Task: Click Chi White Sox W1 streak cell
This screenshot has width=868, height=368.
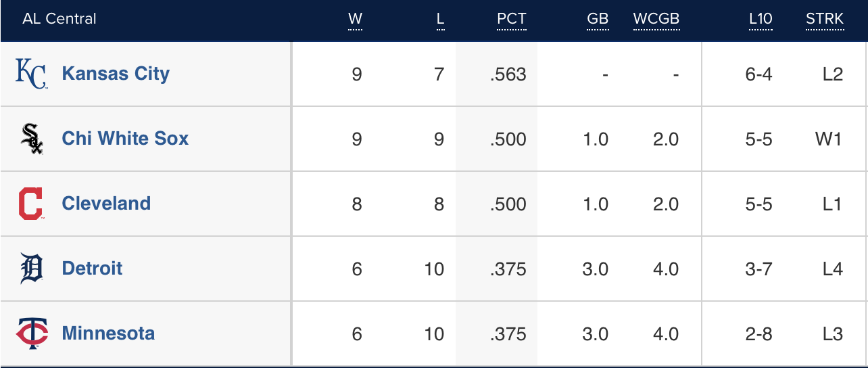Action: [829, 139]
